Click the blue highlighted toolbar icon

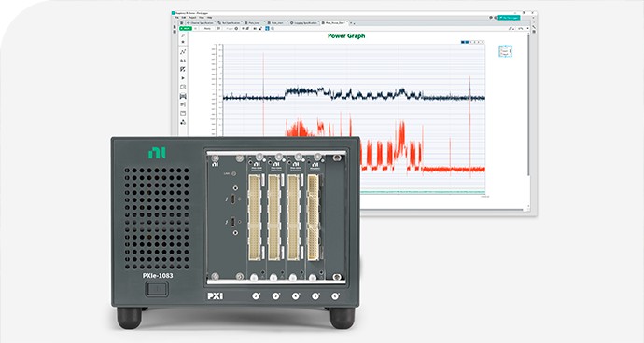[x=267, y=28]
